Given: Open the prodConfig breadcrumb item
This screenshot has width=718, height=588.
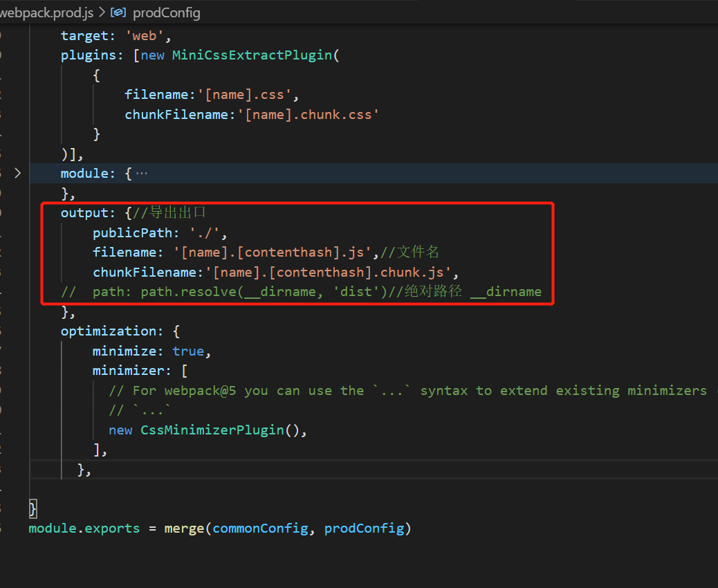Looking at the screenshot, I should coord(166,13).
